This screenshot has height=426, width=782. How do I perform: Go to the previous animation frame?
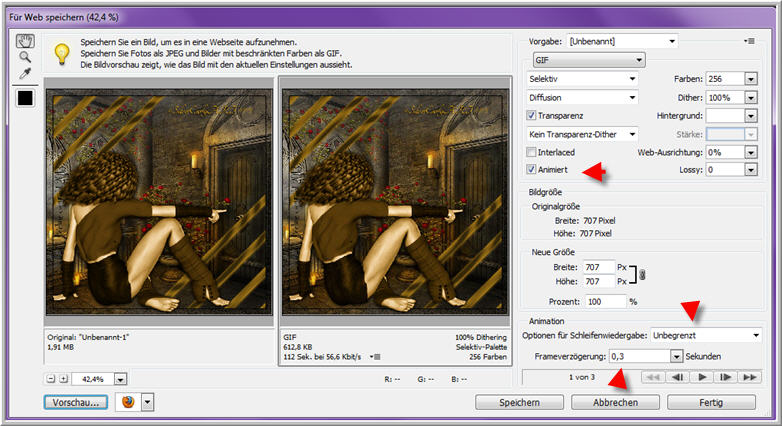(677, 377)
